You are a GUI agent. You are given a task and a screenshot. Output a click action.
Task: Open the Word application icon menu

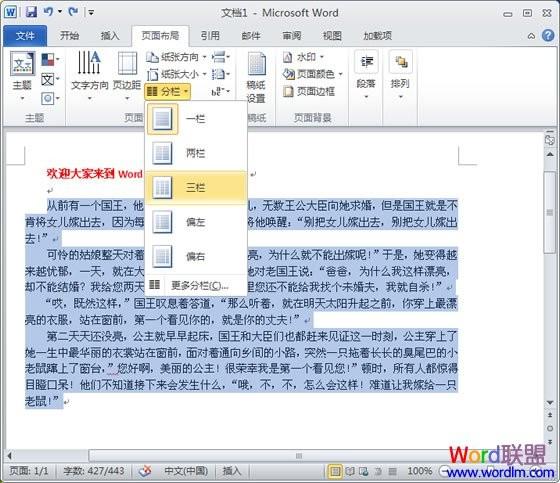(x=10, y=12)
